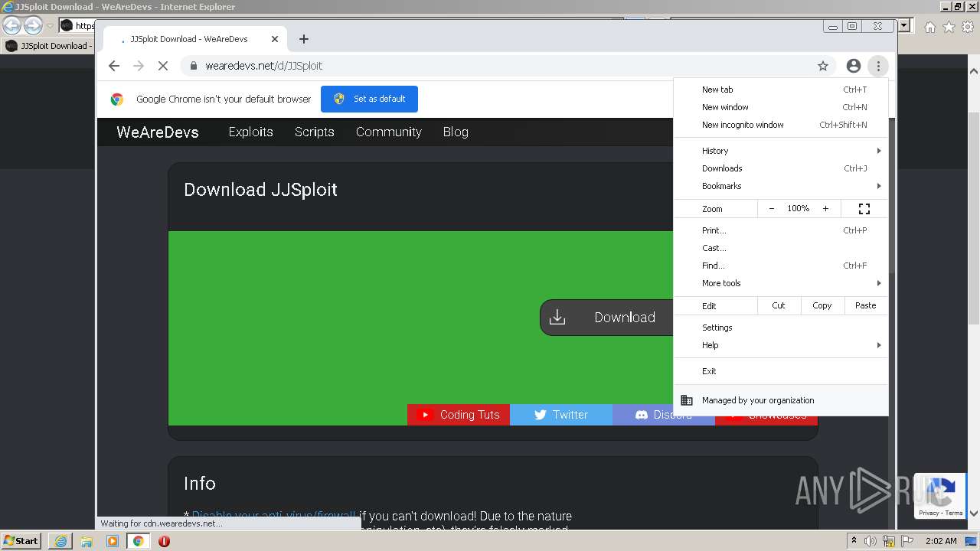
Task: Open Windows Media Player taskbar icon
Action: pos(113,541)
